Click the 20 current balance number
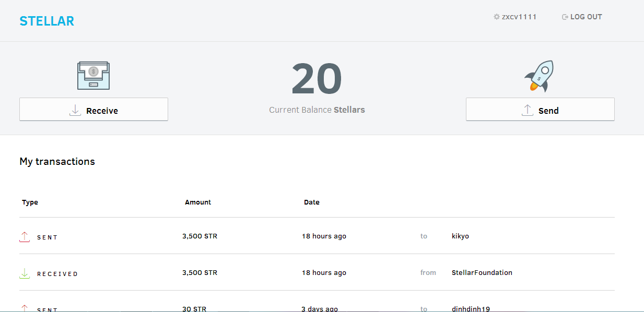The height and width of the screenshot is (312, 644). coord(317,80)
